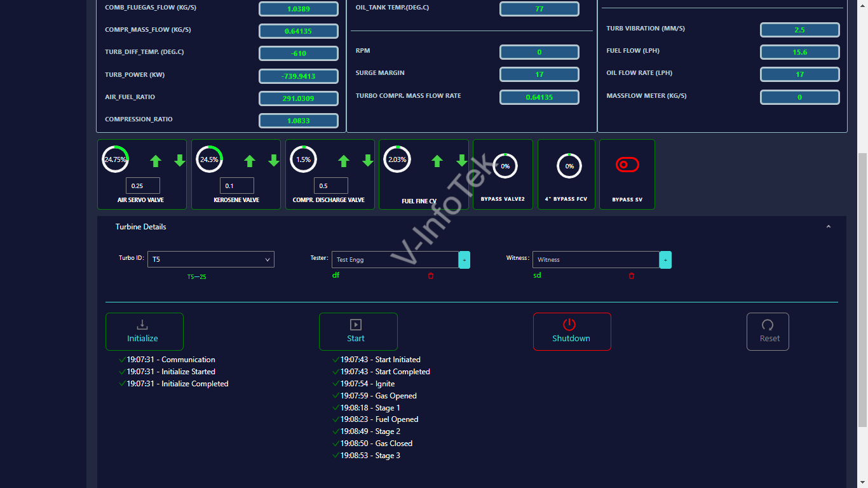Edit Compr. Discharge Valve step field 0.5
This screenshot has width=868, height=488.
331,186
